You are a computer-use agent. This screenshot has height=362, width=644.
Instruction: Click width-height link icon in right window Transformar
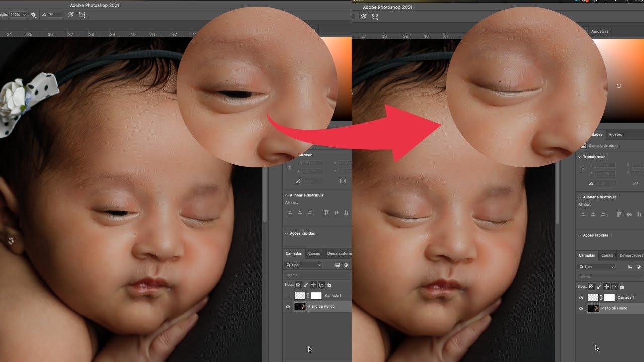583,169
